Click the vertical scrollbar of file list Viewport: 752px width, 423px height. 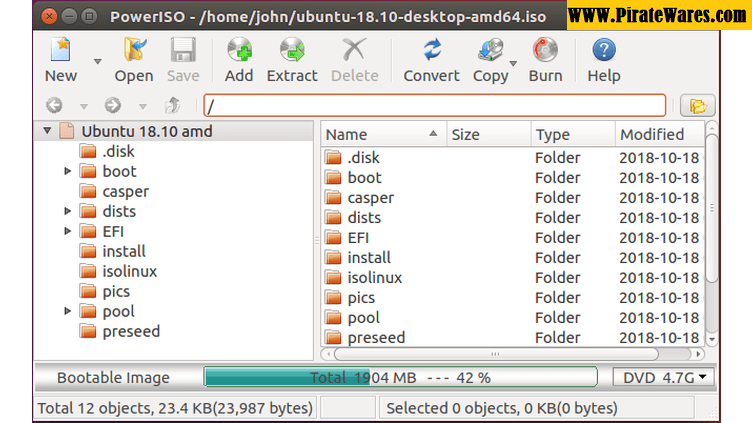point(712,209)
